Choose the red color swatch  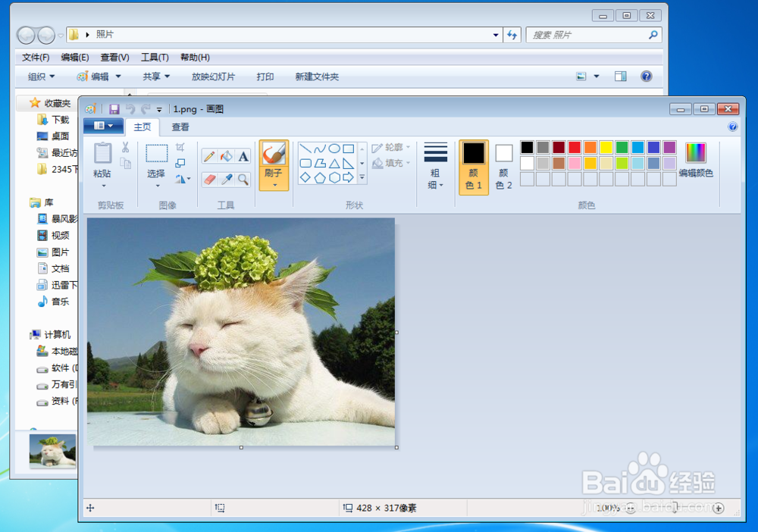click(x=575, y=147)
